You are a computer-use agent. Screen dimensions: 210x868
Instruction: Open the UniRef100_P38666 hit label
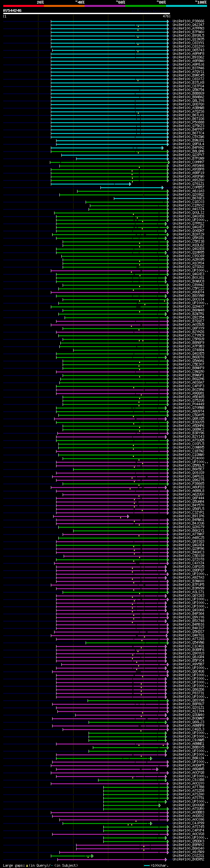[x=188, y=21]
